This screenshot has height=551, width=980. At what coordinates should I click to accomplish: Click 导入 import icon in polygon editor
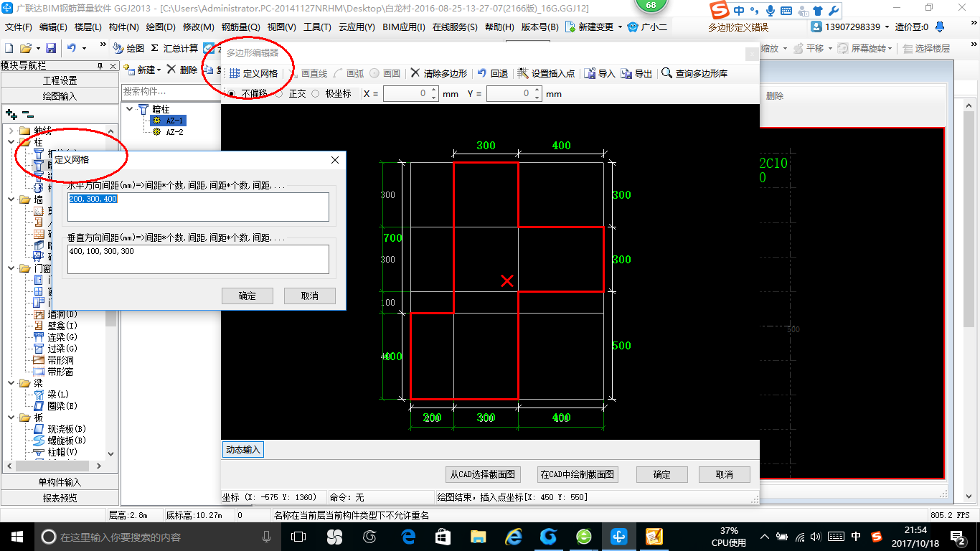coord(600,73)
